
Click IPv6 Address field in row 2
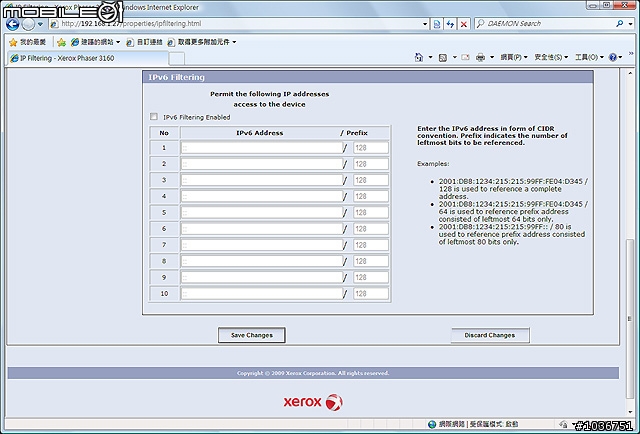pyautogui.click(x=262, y=164)
